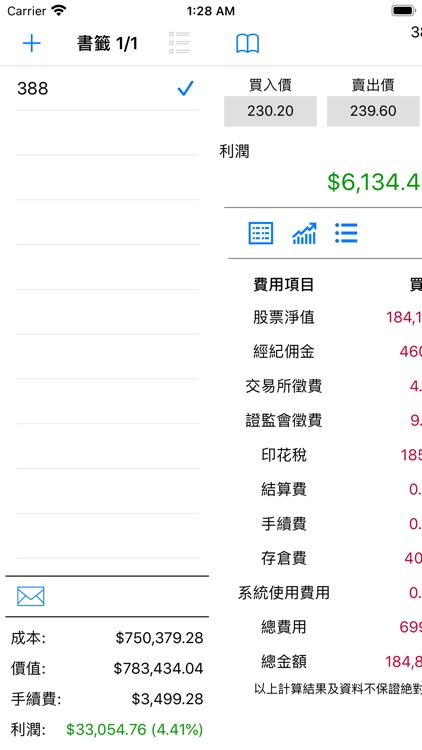Select the 總金額 row label

[284, 662]
